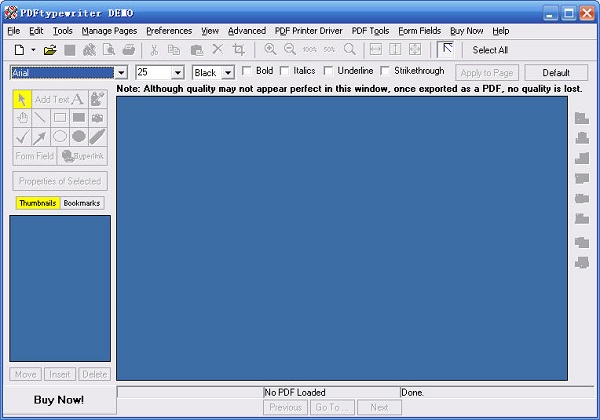Click the New document icon
This screenshot has width=600, height=420.
click(x=19, y=50)
